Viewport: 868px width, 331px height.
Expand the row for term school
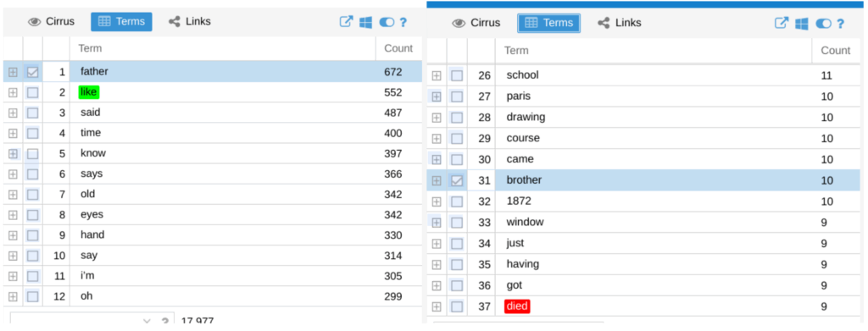(x=437, y=75)
